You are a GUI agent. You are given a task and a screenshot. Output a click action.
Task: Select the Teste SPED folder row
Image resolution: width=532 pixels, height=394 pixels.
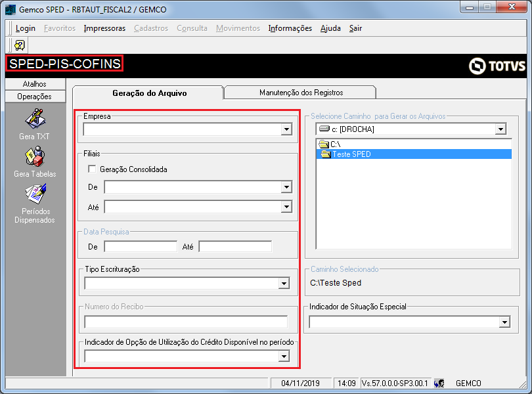click(x=414, y=154)
